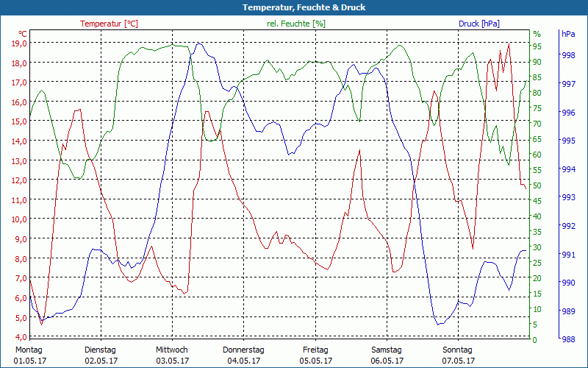Click '8,0' on the temperature axis
Screen dimensions: 588x368
[x=21, y=259]
